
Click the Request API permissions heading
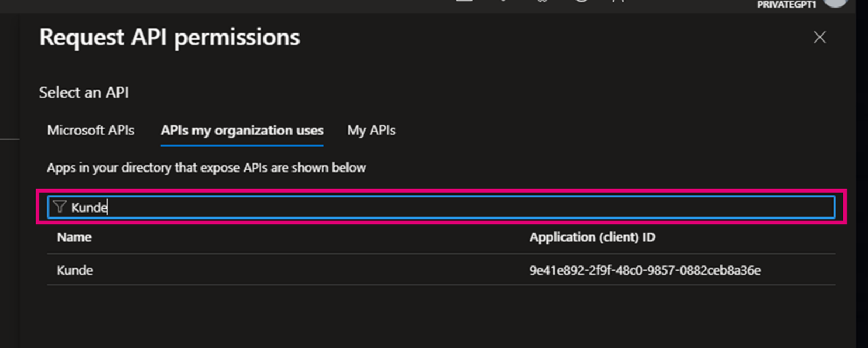point(170,37)
